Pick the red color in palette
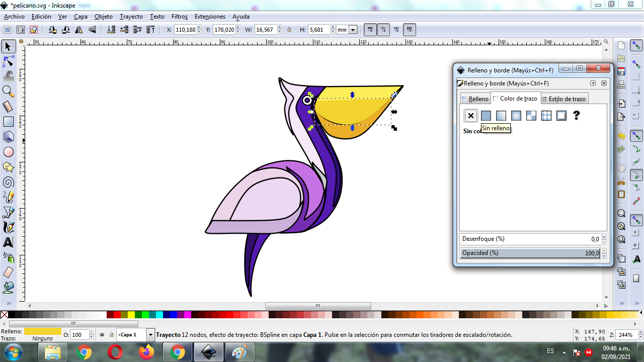 [117, 315]
